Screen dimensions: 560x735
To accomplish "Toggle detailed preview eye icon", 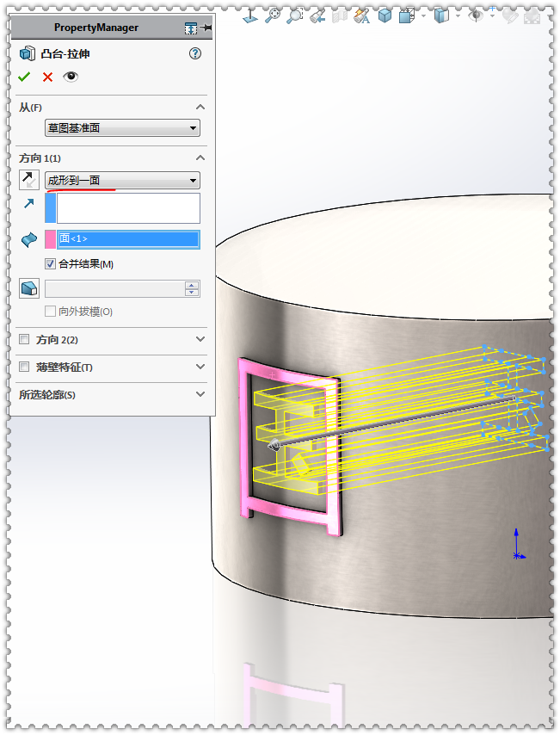I will click(71, 77).
